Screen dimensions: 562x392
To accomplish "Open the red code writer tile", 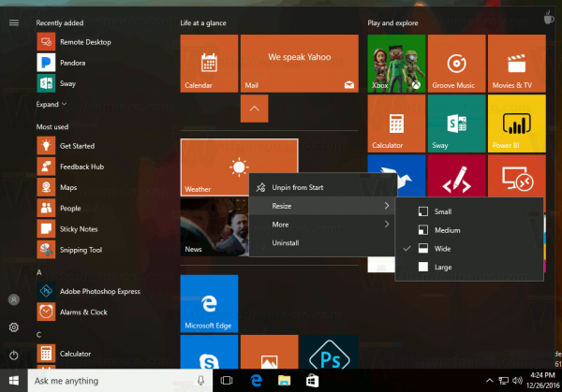I will click(457, 175).
